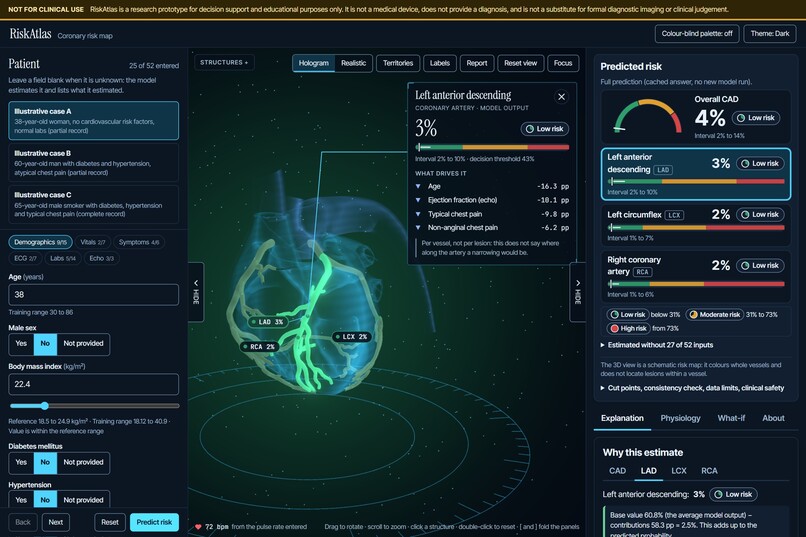The height and width of the screenshot is (537, 806).
Task: Click the Age input field
Action: [94, 295]
